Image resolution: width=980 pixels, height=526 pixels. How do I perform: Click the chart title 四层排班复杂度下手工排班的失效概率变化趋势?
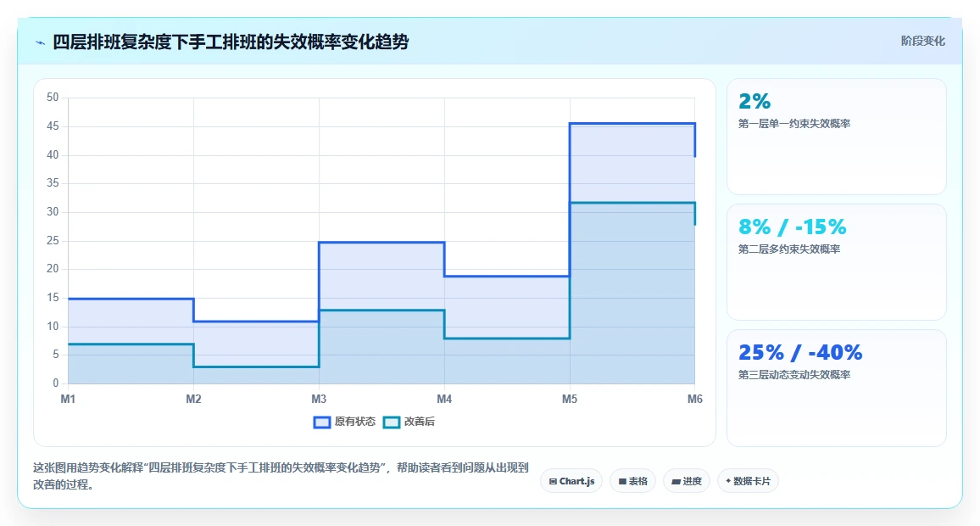click(231, 42)
